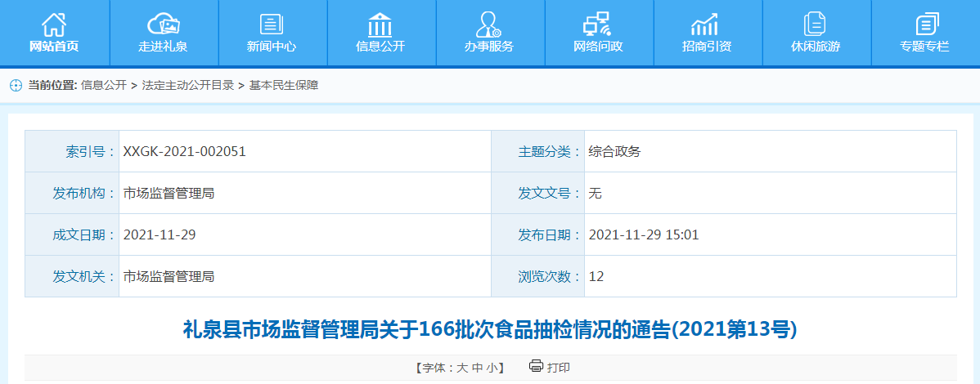Screen dimensions: 980x384
Task: Click the 发布日期 label cell
Action: 538,234
